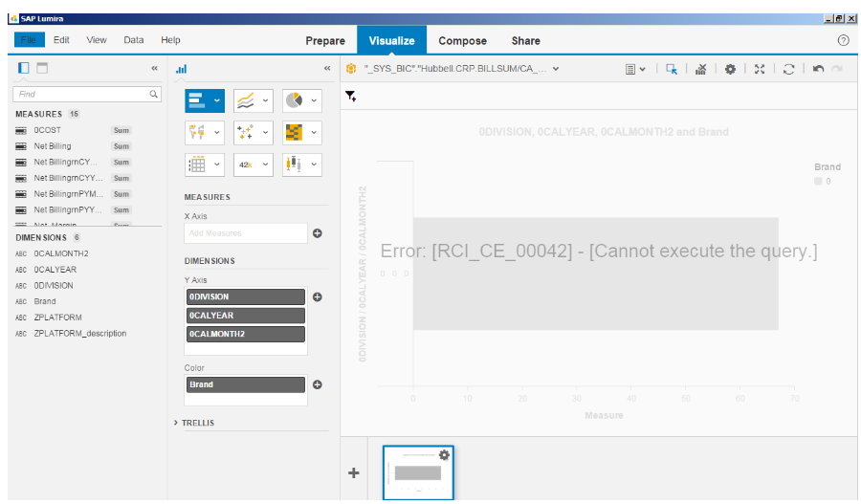This screenshot has height=504, width=861.
Task: Collapse the measures and dimensions panel
Action: [x=154, y=68]
